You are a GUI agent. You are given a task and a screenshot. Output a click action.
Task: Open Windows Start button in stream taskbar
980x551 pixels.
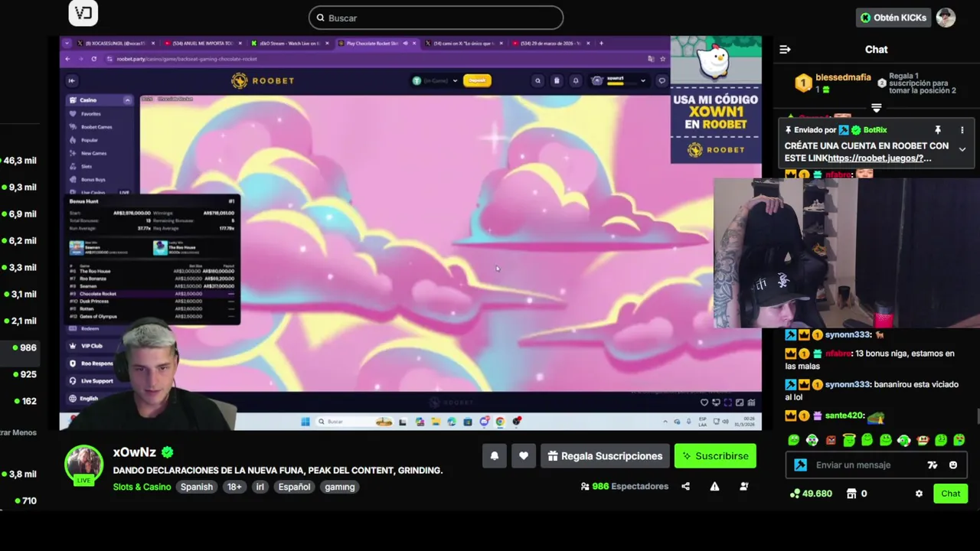305,422
